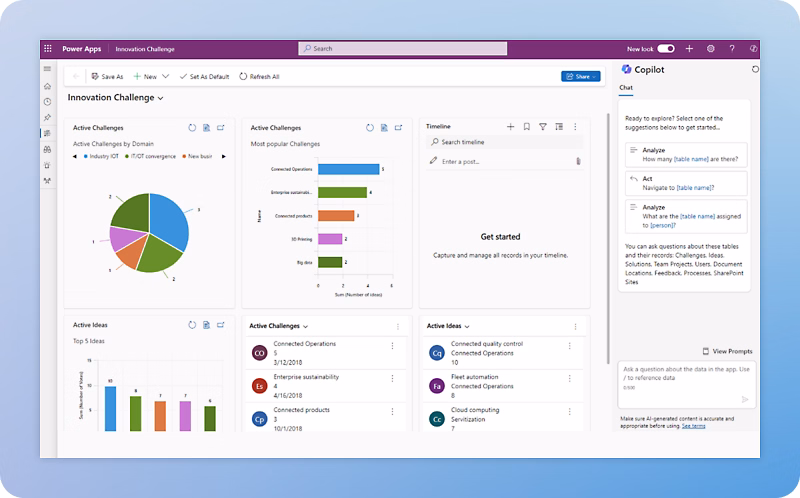Open the Enterprise sustainability row menu

[392, 379]
